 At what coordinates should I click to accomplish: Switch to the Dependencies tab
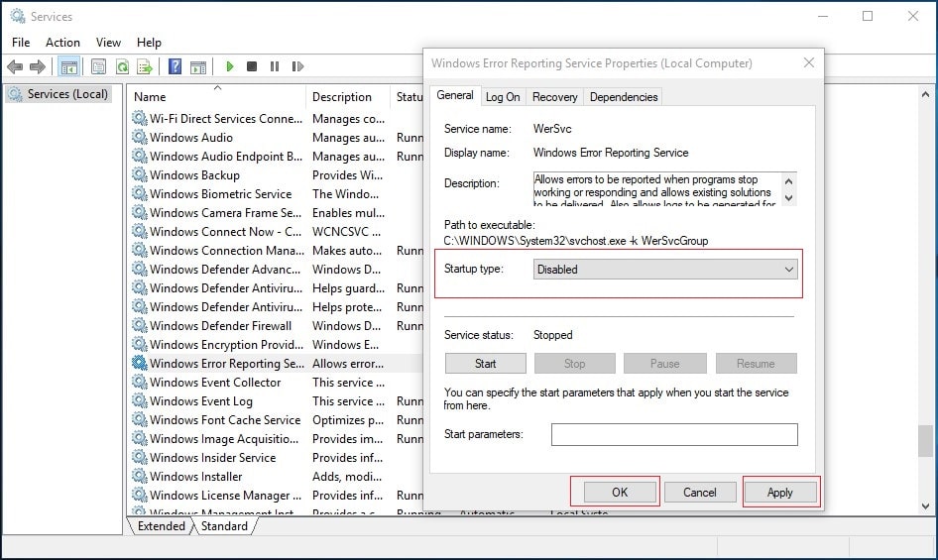click(624, 97)
